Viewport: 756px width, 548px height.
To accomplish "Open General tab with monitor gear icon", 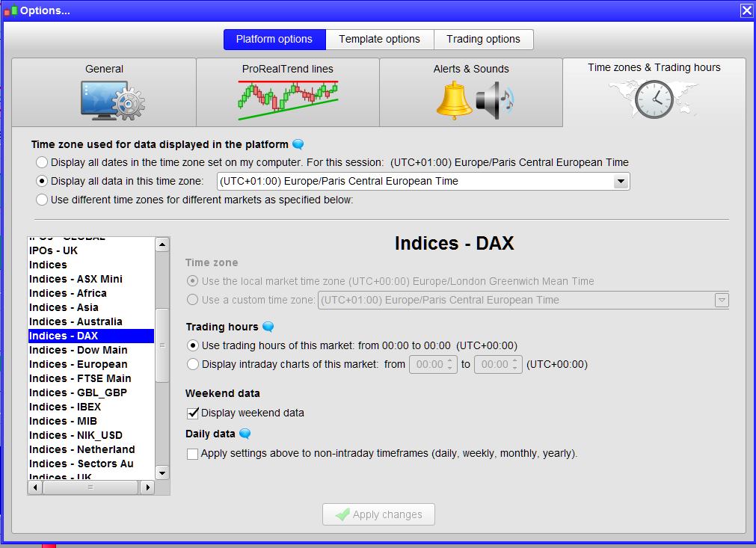I will pos(104,93).
